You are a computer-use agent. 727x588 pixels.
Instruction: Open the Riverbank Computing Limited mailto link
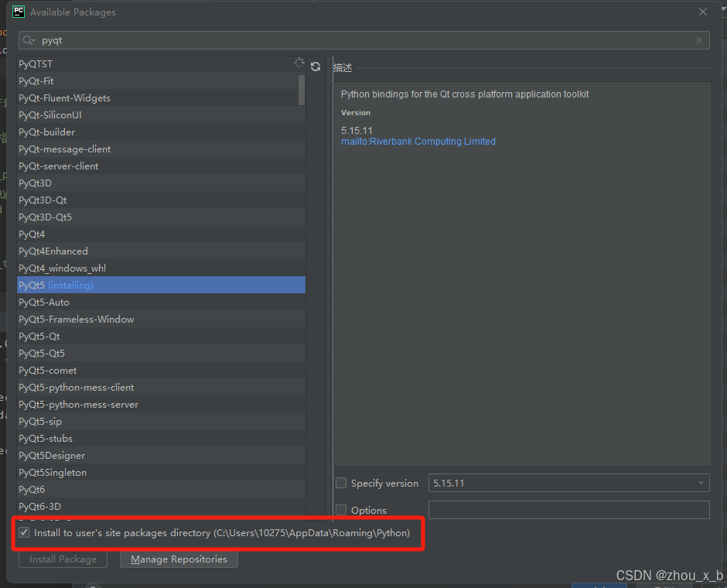click(418, 142)
